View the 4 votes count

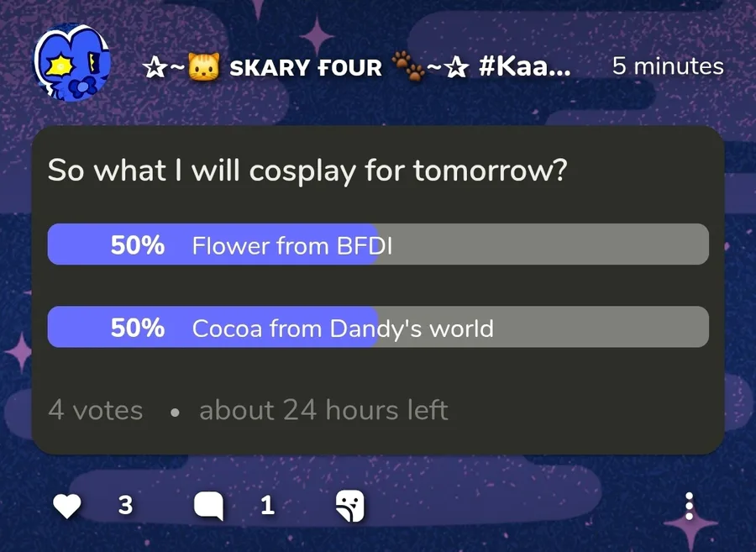coord(95,411)
